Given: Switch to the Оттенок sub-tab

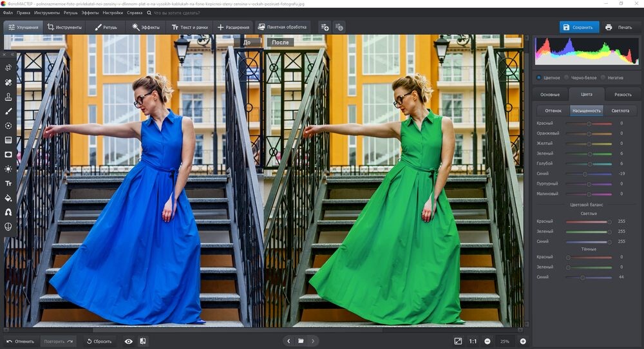Looking at the screenshot, I should point(553,111).
